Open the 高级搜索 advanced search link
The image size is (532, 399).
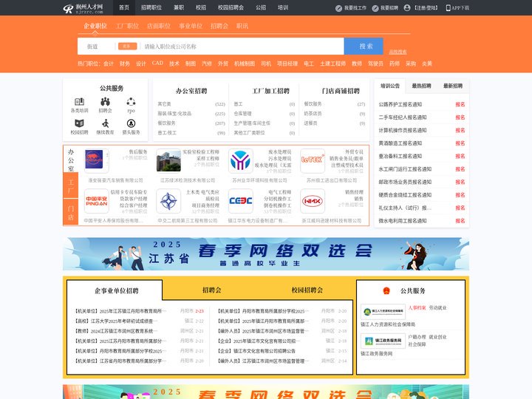pyautogui.click(x=398, y=52)
